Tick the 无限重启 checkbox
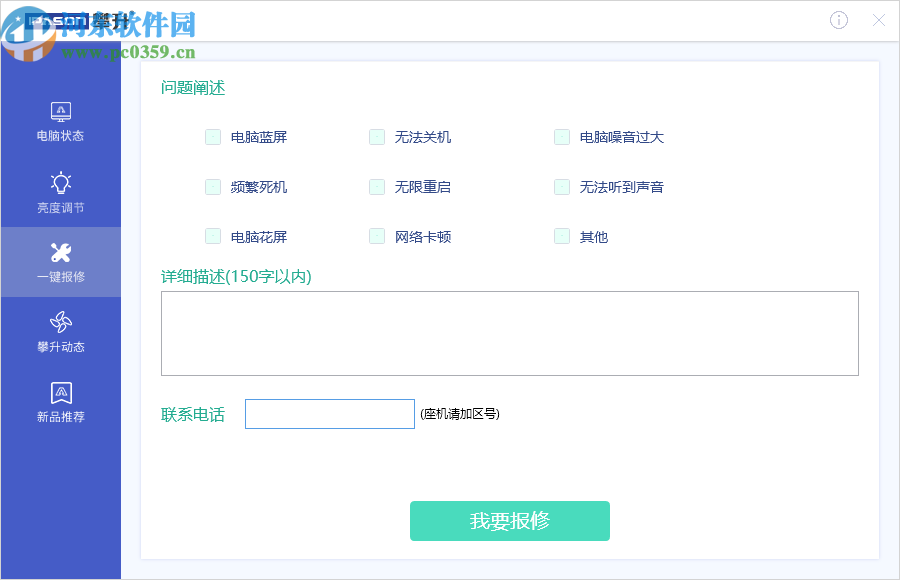 click(377, 187)
